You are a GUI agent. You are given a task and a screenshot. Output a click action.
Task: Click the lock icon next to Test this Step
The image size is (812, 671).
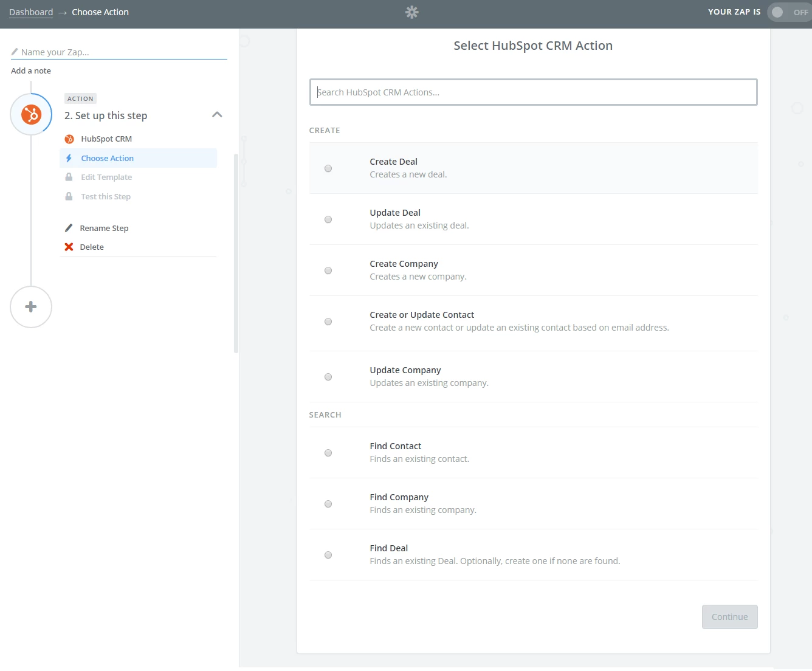coord(69,196)
